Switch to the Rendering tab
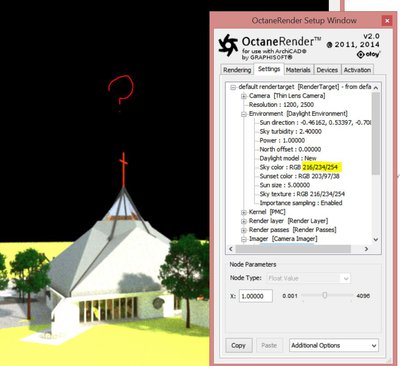The width and height of the screenshot is (400, 366). [237, 70]
